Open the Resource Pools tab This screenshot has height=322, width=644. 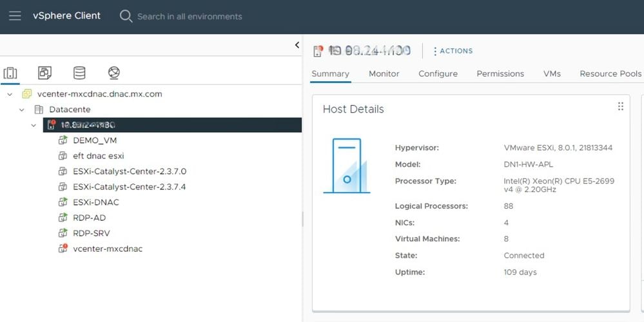click(610, 74)
